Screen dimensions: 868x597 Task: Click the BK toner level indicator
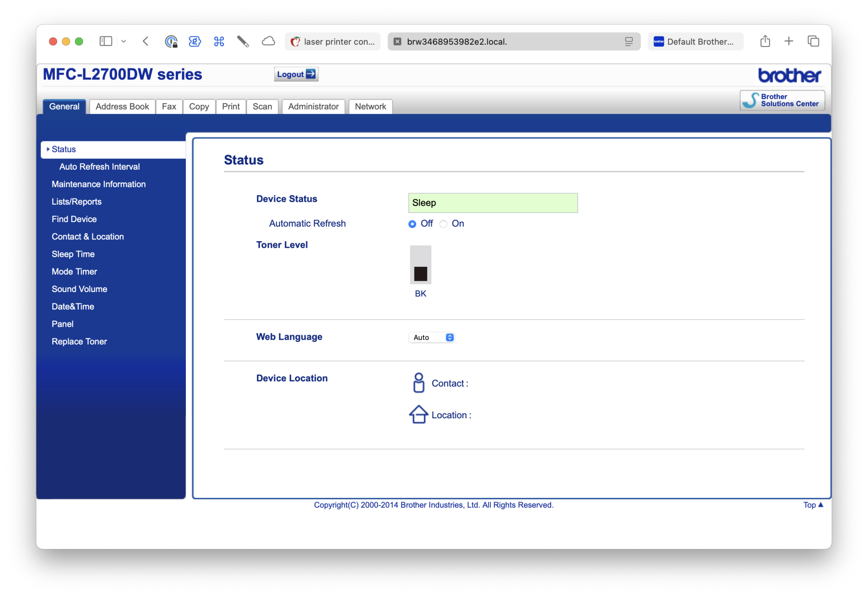[420, 266]
